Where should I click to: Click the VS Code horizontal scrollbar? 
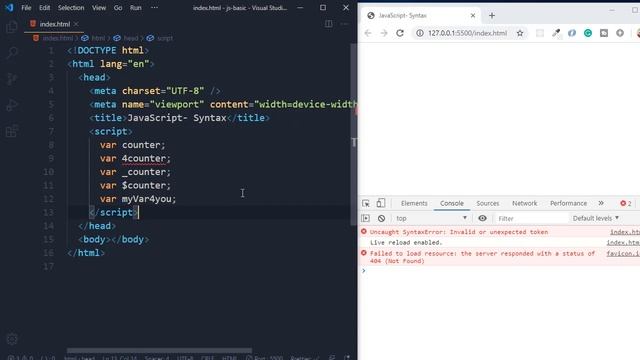(x=159, y=350)
